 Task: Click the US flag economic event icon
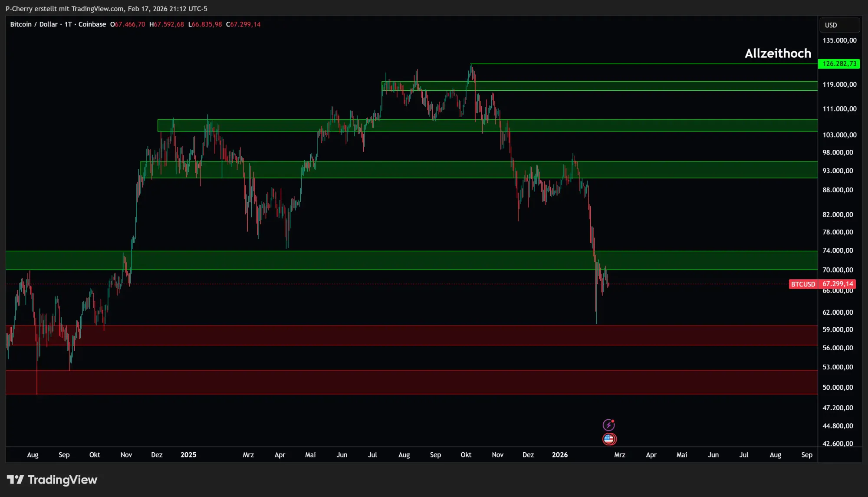point(609,439)
